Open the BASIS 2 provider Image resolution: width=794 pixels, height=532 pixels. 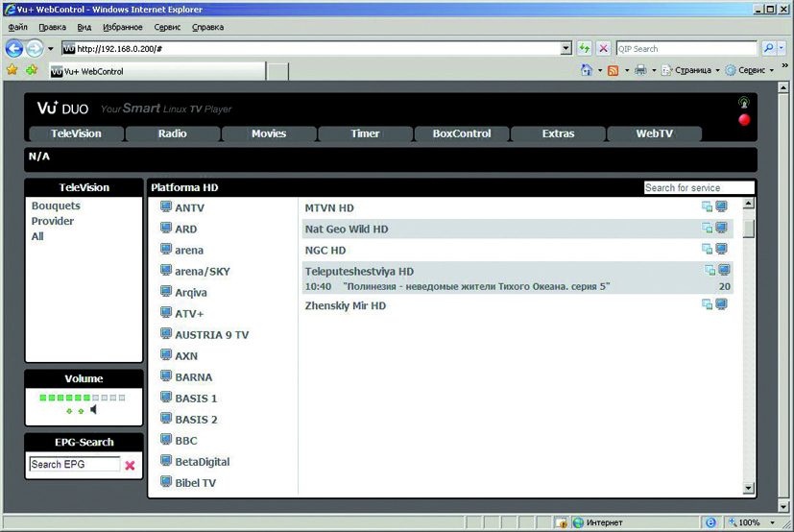coord(196,420)
